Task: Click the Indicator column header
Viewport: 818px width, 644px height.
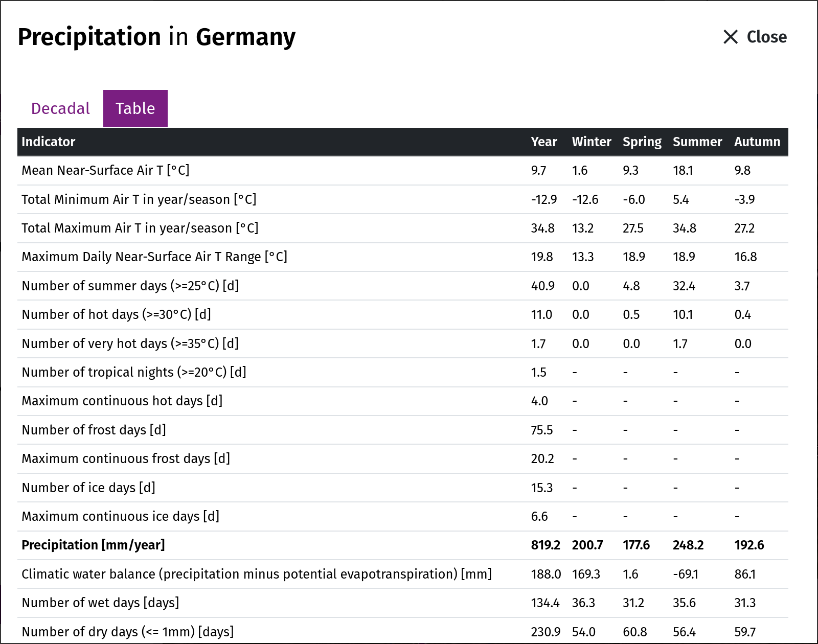Action: pos(49,142)
